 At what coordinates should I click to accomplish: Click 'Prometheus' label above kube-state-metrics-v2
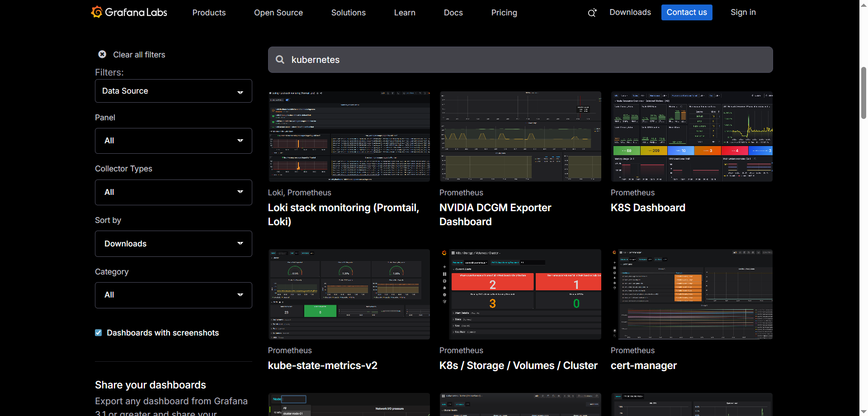[290, 350]
